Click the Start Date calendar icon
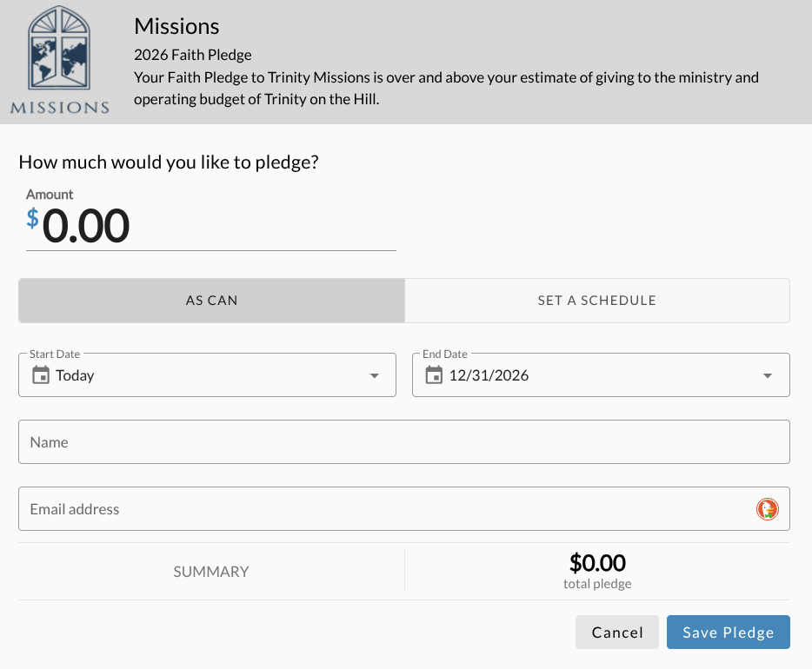Screen dimensions: 812x669 click(x=41, y=375)
